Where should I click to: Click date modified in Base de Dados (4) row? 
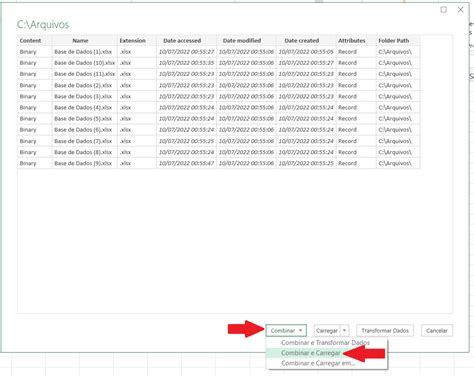pyautogui.click(x=246, y=107)
